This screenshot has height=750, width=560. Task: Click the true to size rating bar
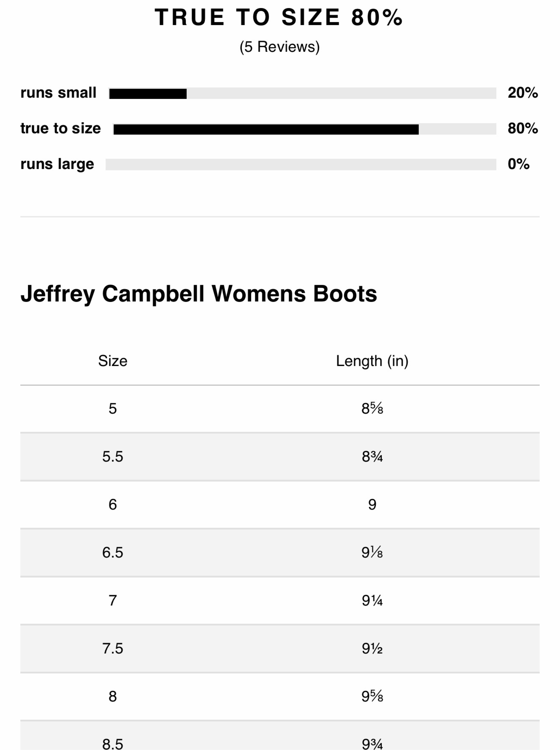click(x=304, y=129)
